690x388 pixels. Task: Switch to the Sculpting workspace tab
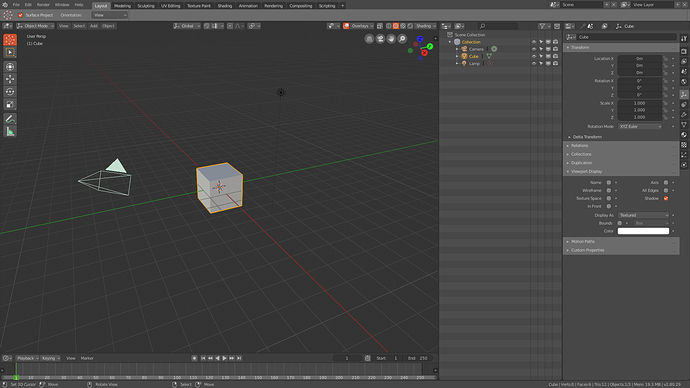(x=146, y=6)
